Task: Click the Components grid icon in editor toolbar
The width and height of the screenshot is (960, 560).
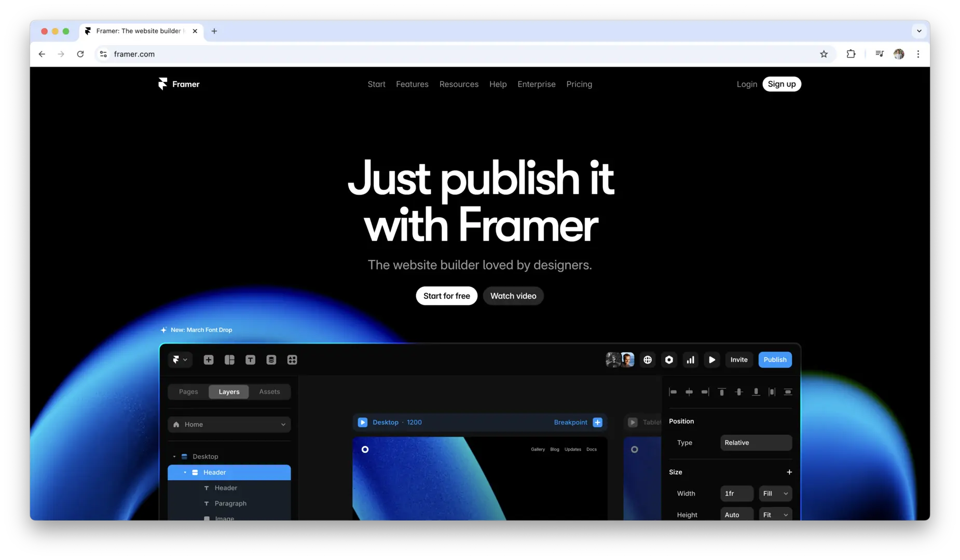Action: coord(292,360)
